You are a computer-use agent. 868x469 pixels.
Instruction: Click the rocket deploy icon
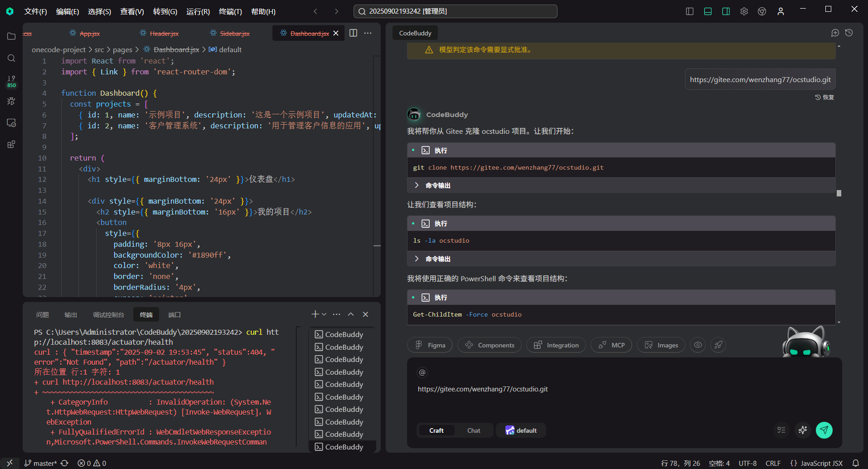(718, 345)
